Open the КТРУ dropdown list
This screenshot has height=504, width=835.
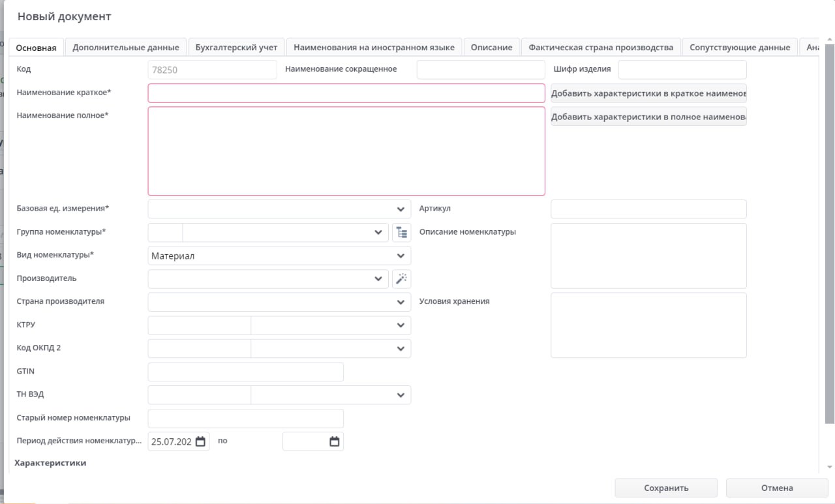[400, 325]
